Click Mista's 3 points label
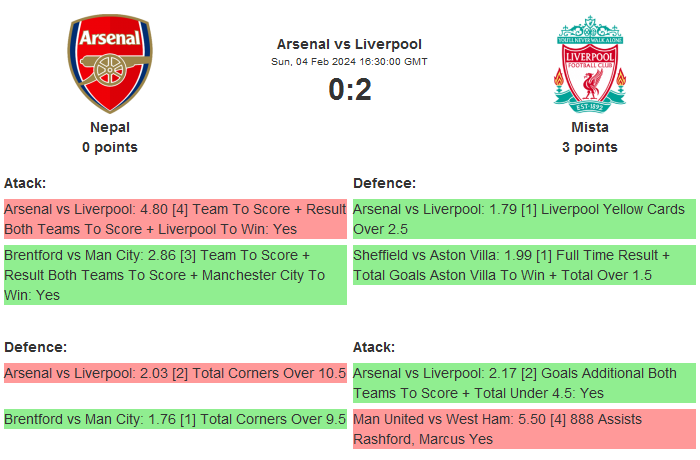 point(590,147)
